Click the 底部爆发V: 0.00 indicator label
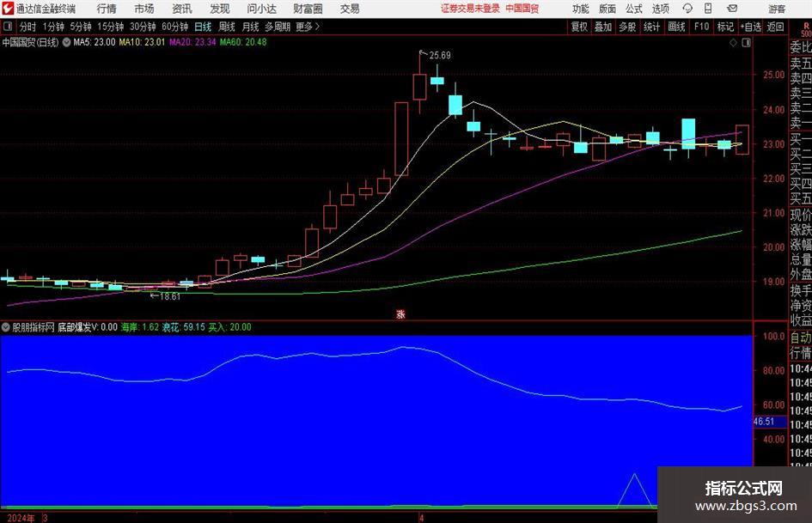The image size is (812, 523). [88, 327]
